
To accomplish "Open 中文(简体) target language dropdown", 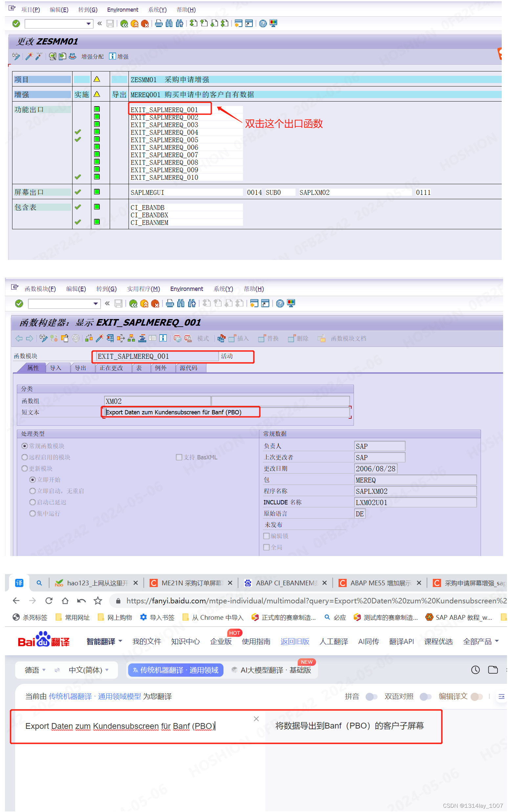I will pos(89,670).
